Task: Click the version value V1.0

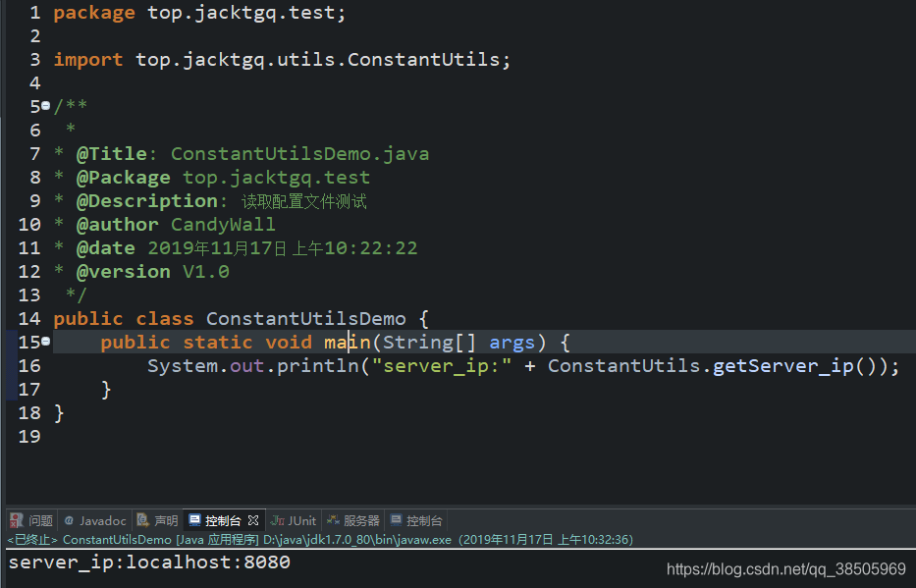Action: click(x=205, y=272)
